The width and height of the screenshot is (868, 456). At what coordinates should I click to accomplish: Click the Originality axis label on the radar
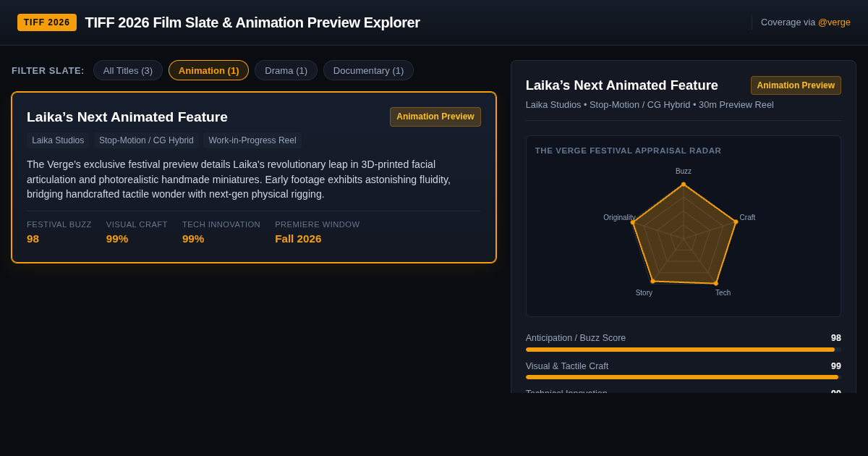[620, 218]
